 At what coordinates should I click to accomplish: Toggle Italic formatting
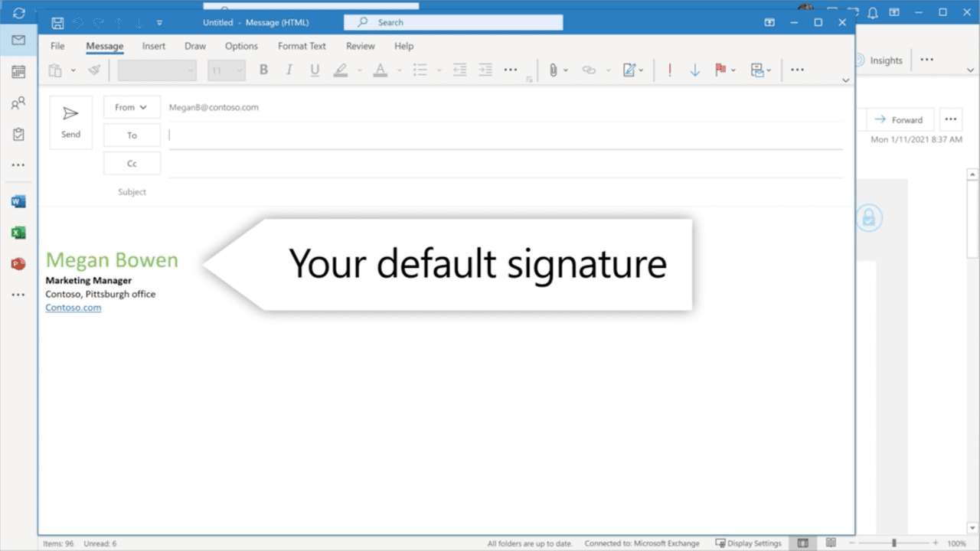click(x=289, y=70)
